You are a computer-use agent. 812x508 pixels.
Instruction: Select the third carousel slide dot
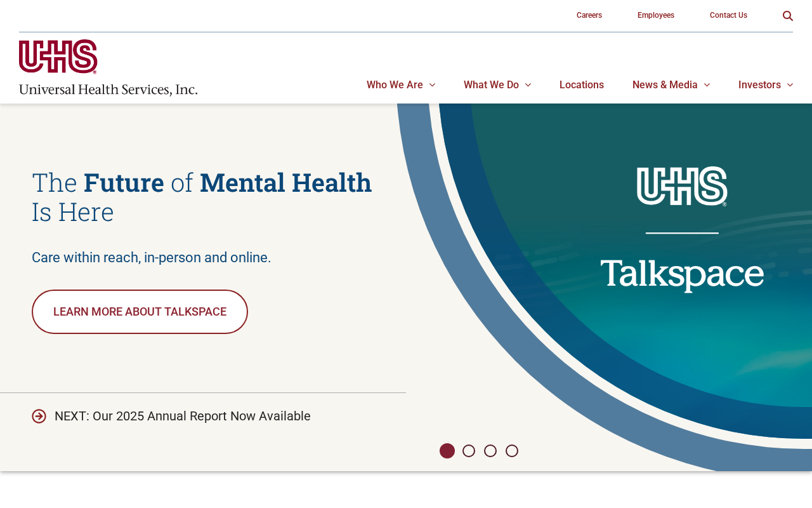click(490, 451)
